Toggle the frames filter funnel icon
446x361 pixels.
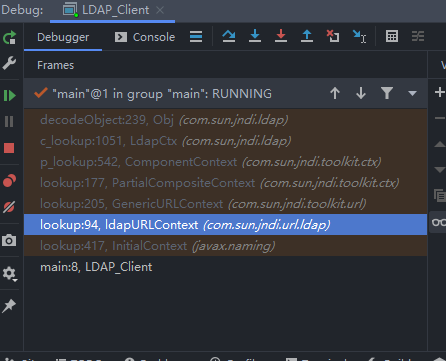tap(387, 93)
